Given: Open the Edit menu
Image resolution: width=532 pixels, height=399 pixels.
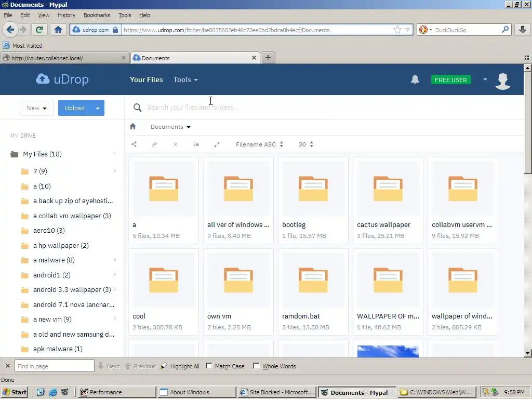Looking at the screenshot, I should tap(25, 15).
